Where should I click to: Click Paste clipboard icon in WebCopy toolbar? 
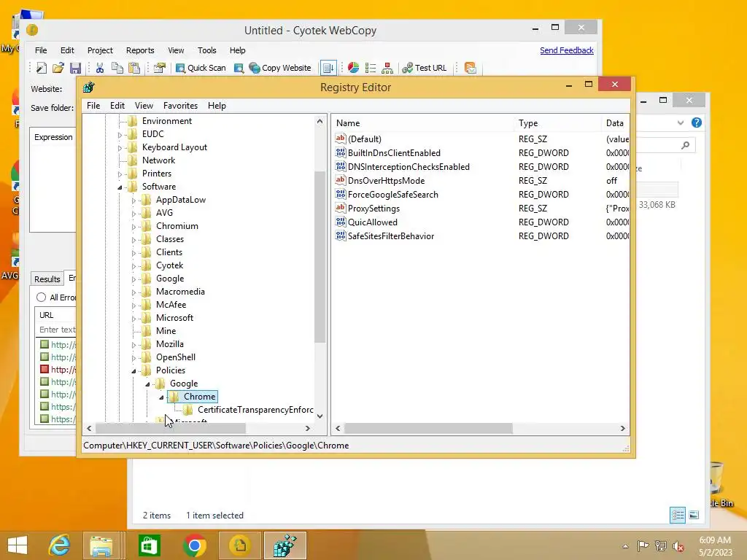click(134, 68)
